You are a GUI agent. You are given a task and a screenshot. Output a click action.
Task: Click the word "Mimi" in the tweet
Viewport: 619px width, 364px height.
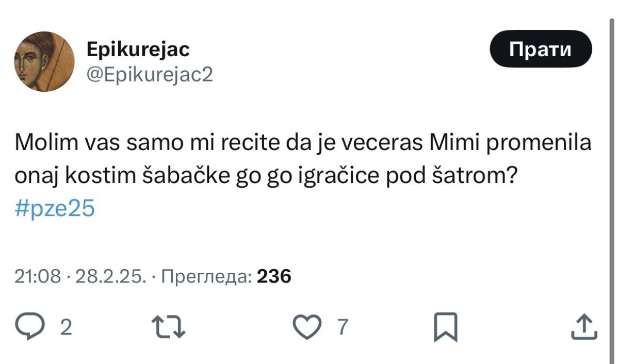[449, 144]
